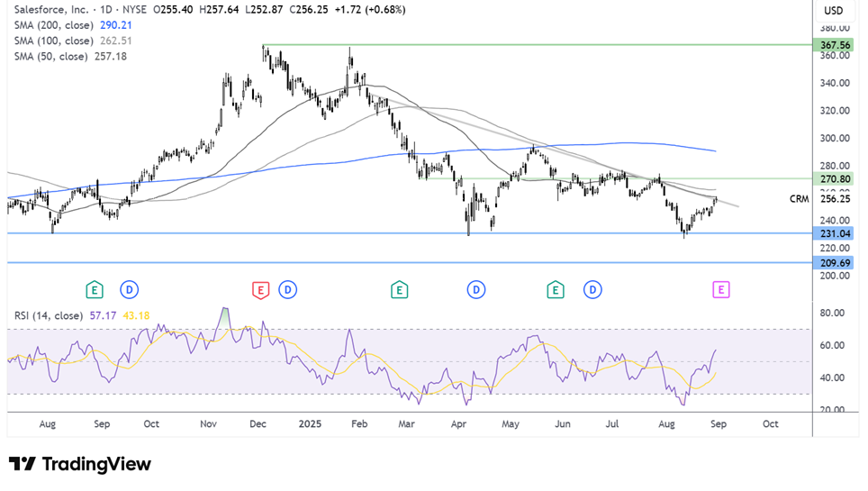Click the first green earnings marker near August
The width and height of the screenshot is (868, 491).
click(x=94, y=289)
